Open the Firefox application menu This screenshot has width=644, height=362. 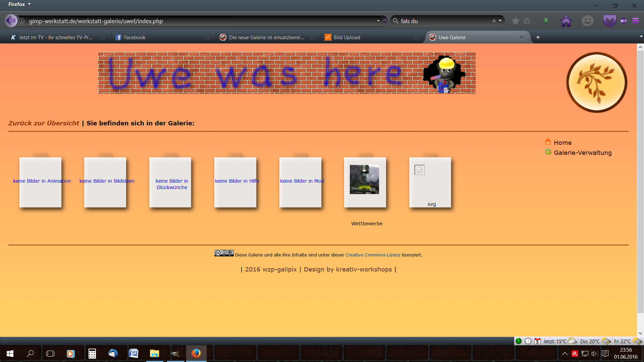click(x=19, y=4)
